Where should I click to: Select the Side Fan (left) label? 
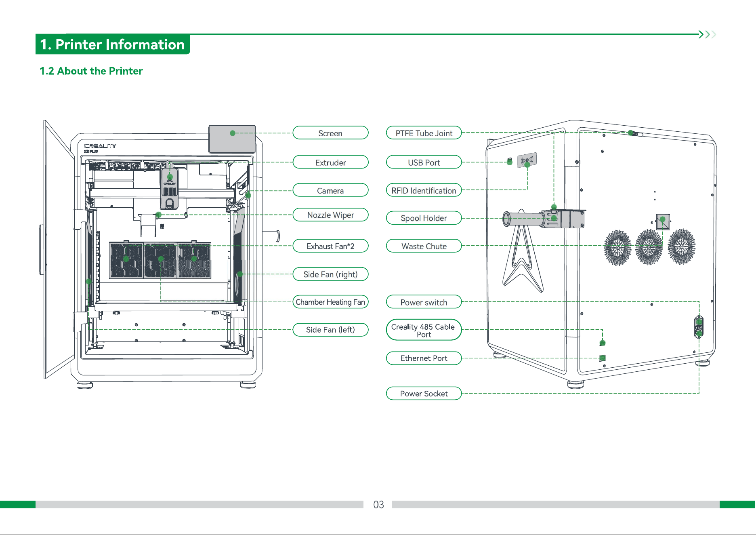click(x=330, y=329)
